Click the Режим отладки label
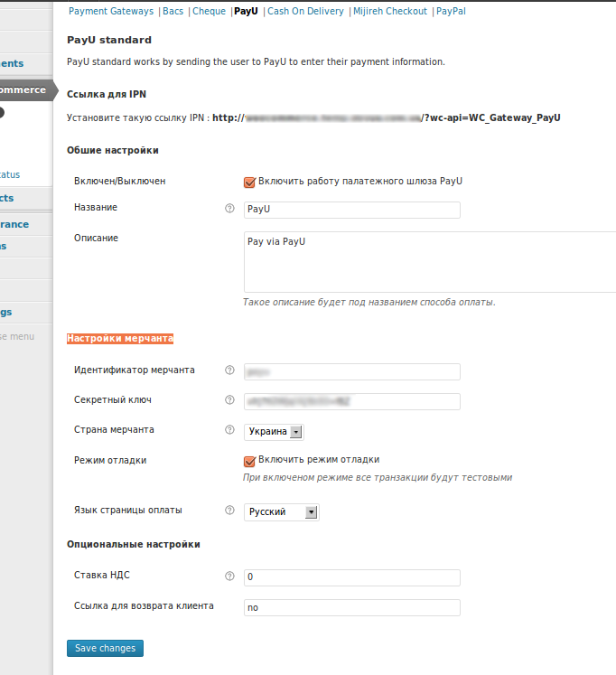Screen dimensions: 616x675 (x=110, y=460)
